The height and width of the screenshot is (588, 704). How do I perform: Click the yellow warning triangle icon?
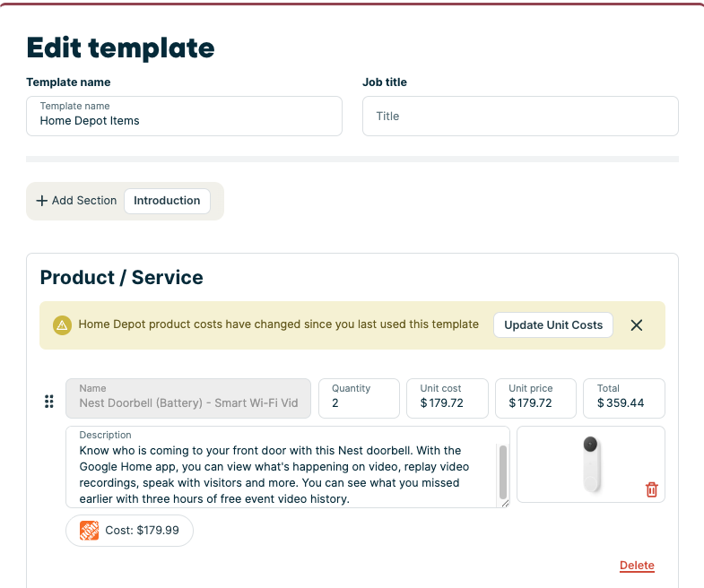pos(62,325)
